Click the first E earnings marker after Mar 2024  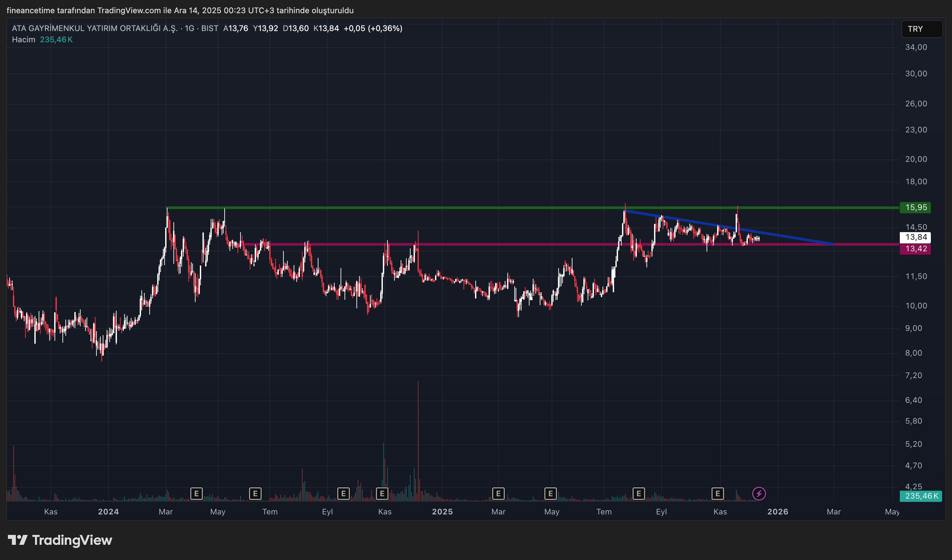pyautogui.click(x=197, y=494)
